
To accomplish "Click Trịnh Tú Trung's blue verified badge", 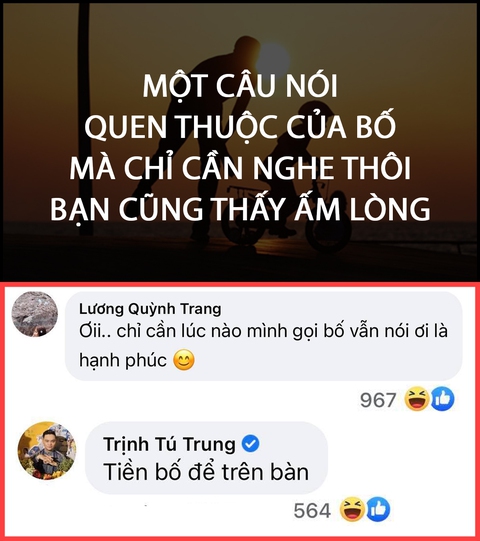I will 251,444.
